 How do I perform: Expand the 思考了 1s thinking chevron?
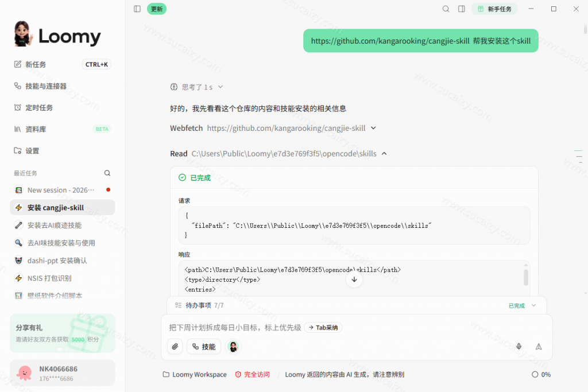click(x=220, y=87)
